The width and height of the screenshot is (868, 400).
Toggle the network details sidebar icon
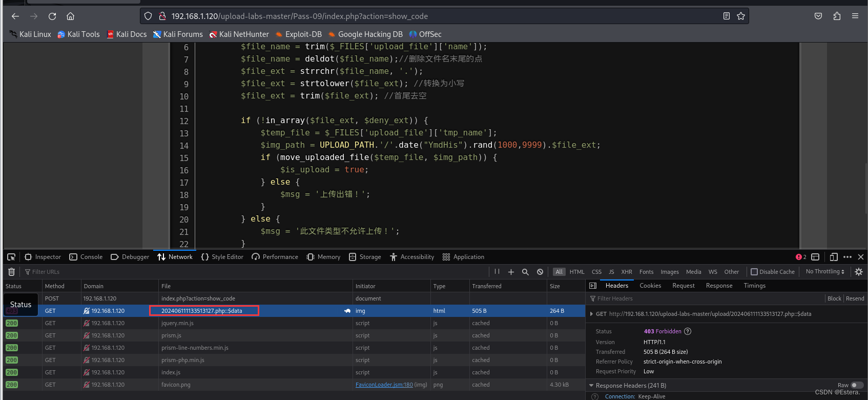point(593,286)
